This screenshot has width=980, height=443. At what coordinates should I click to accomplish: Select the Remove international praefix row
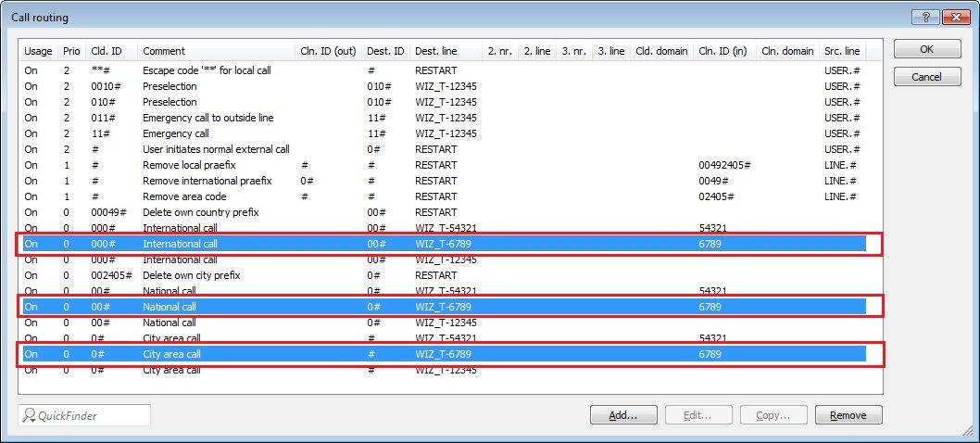coord(207,181)
